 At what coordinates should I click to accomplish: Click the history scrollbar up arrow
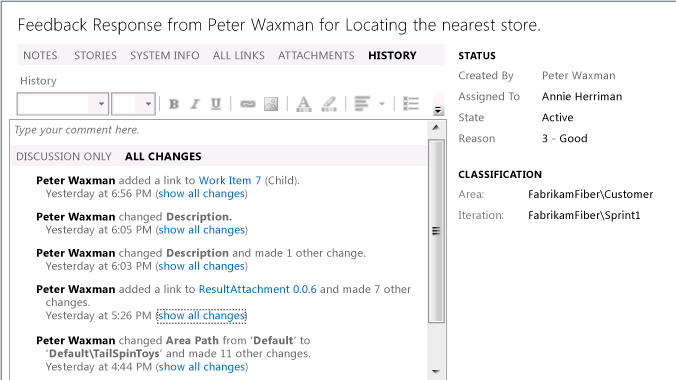point(436,127)
